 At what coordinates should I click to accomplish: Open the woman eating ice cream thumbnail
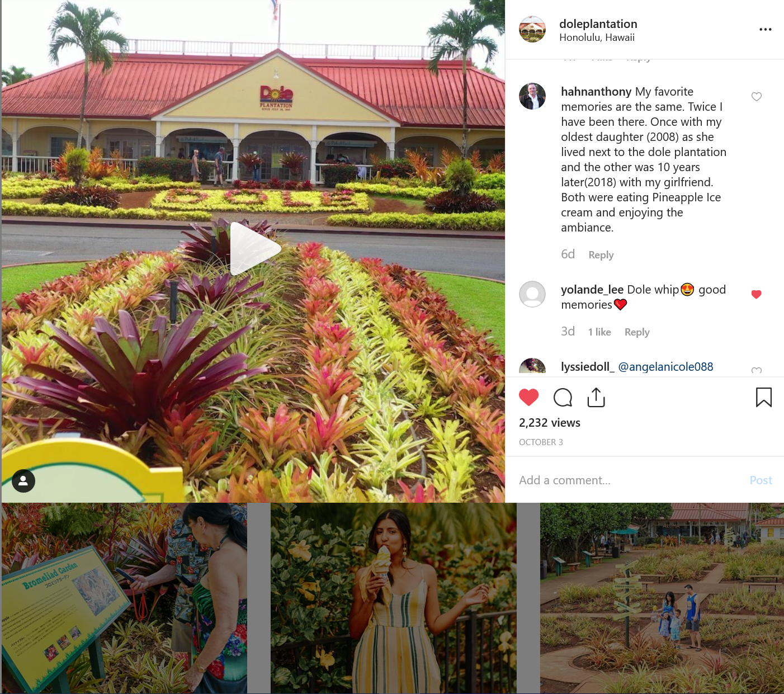point(394,598)
